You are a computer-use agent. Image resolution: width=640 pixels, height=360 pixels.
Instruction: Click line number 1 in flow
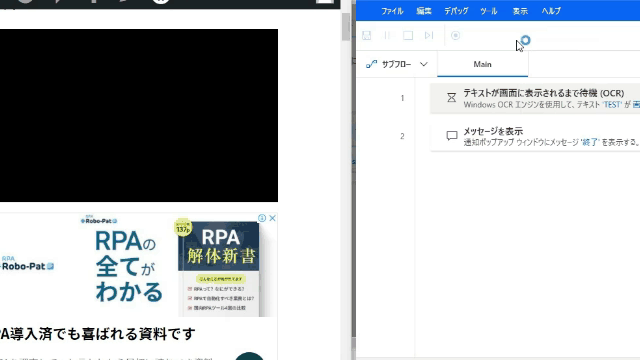pos(402,98)
